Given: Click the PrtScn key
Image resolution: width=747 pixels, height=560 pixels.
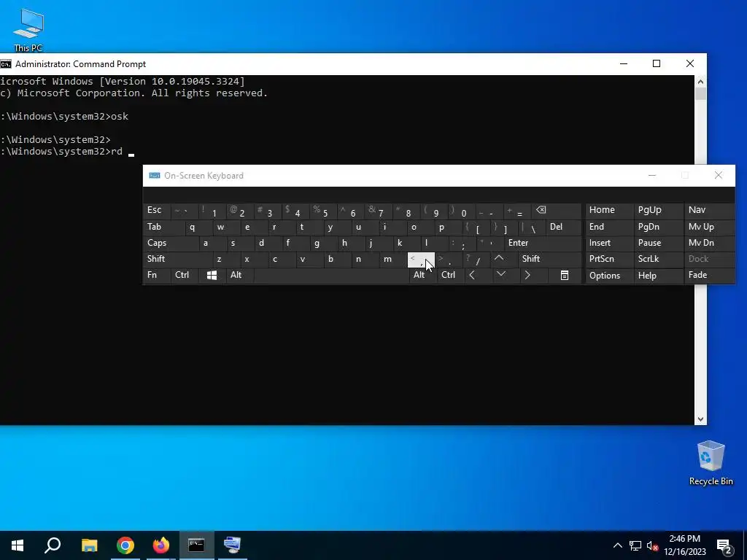Looking at the screenshot, I should coord(610,259).
